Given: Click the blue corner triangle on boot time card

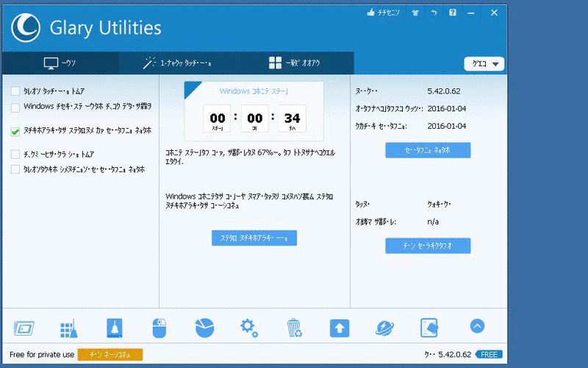Looking at the screenshot, I should (x=190, y=88).
